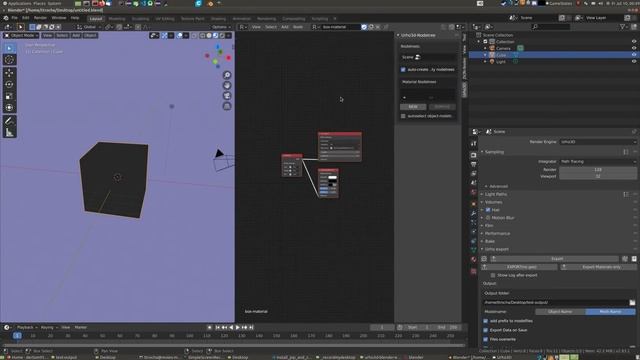This screenshot has height=360, width=640.
Task: Select the Scale tool
Action: pyautogui.click(x=9, y=96)
